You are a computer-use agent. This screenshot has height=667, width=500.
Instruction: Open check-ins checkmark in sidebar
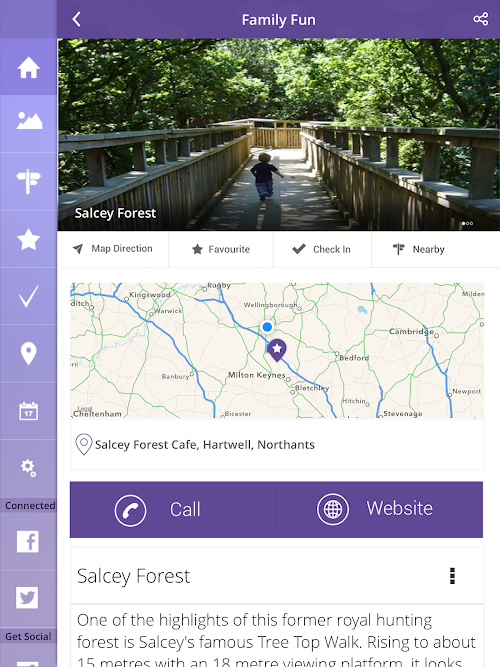[x=29, y=296]
